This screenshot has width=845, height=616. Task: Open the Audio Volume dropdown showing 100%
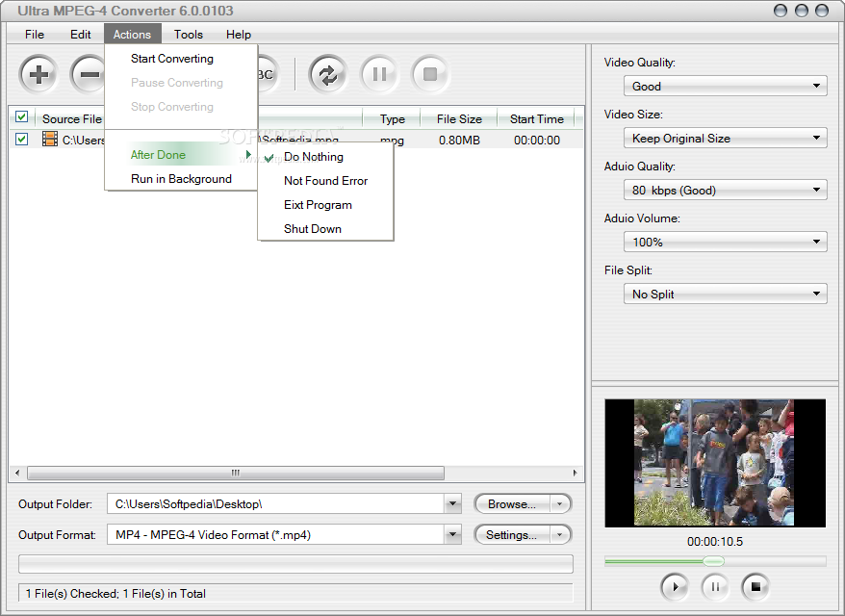(x=726, y=242)
